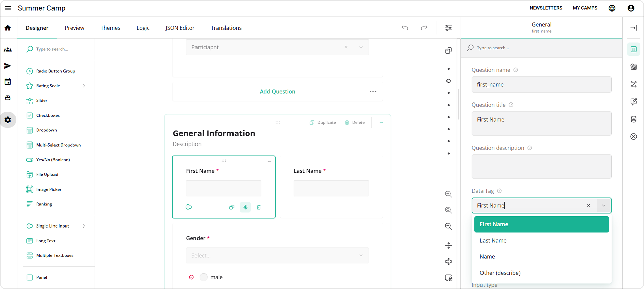Open the data database category icon
The width and height of the screenshot is (644, 289).
pyautogui.click(x=634, y=119)
